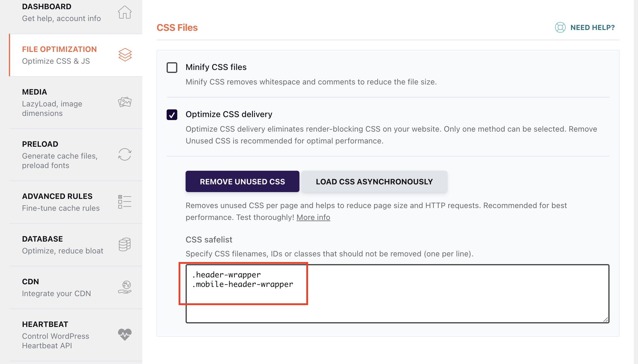This screenshot has height=364, width=638.
Task: Click the Heartbeat heart pulse icon
Action: click(125, 335)
